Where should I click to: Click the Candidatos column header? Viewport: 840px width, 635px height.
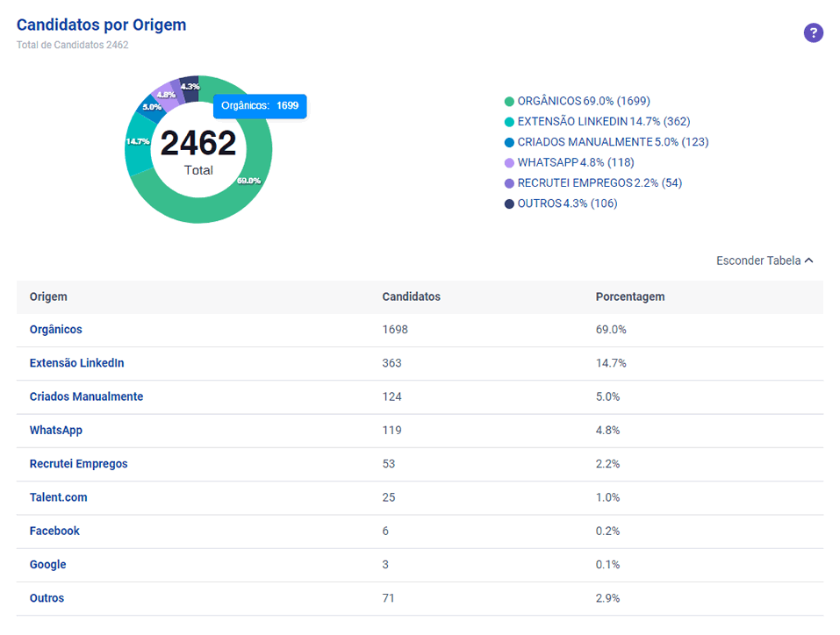[411, 296]
